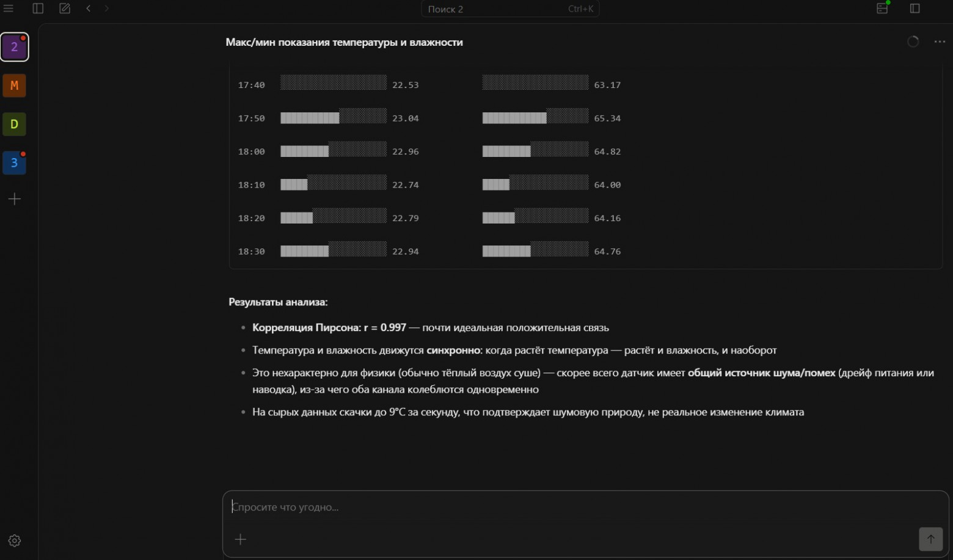
Task: Click temperature value 22.79
Action: click(x=406, y=218)
